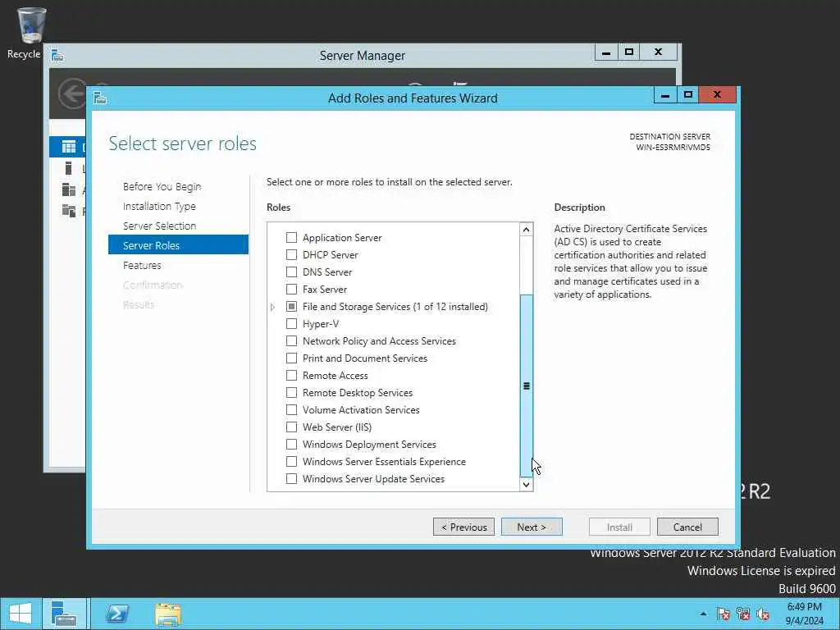The width and height of the screenshot is (840, 630).
Task: Click the Server Manager window title icon
Action: (x=57, y=55)
